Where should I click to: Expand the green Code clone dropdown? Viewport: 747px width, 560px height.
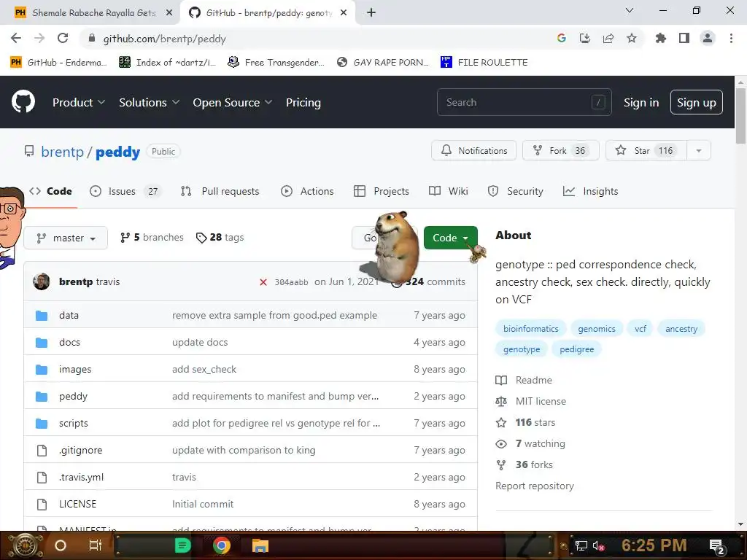click(x=450, y=238)
